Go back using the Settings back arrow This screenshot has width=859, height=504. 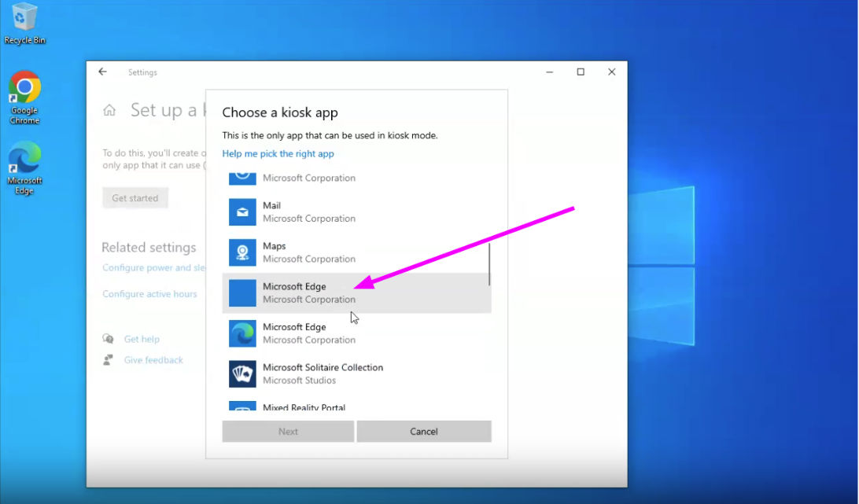(x=102, y=72)
